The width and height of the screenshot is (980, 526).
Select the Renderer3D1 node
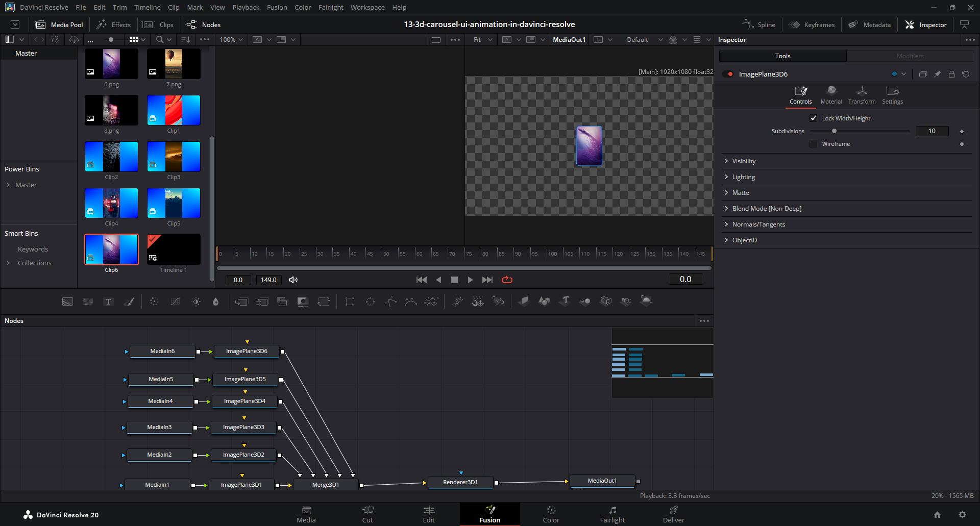point(460,482)
